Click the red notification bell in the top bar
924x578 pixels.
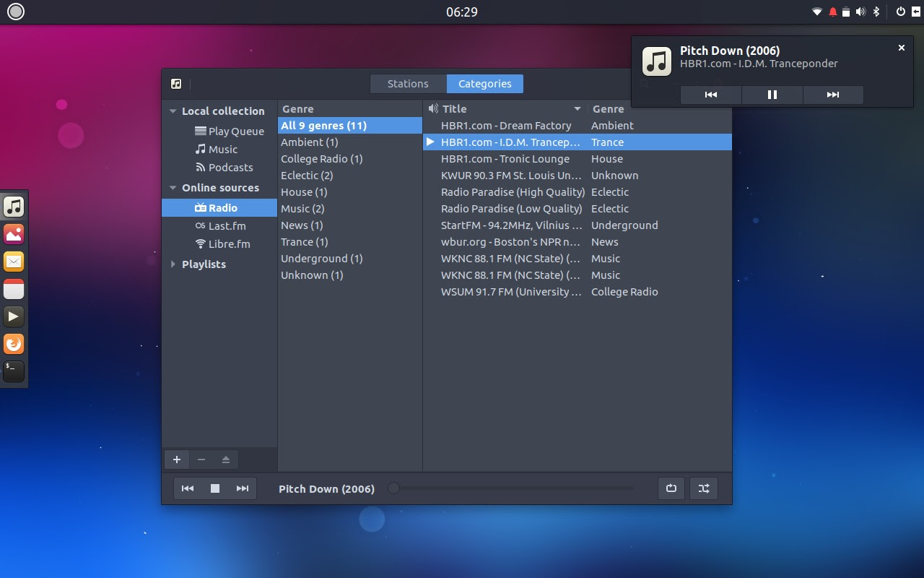(833, 12)
